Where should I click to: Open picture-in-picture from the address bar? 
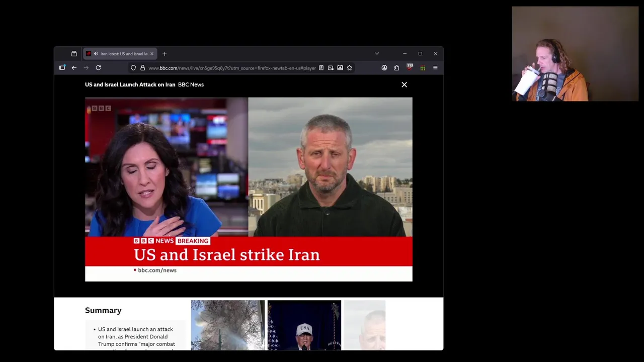click(x=331, y=68)
